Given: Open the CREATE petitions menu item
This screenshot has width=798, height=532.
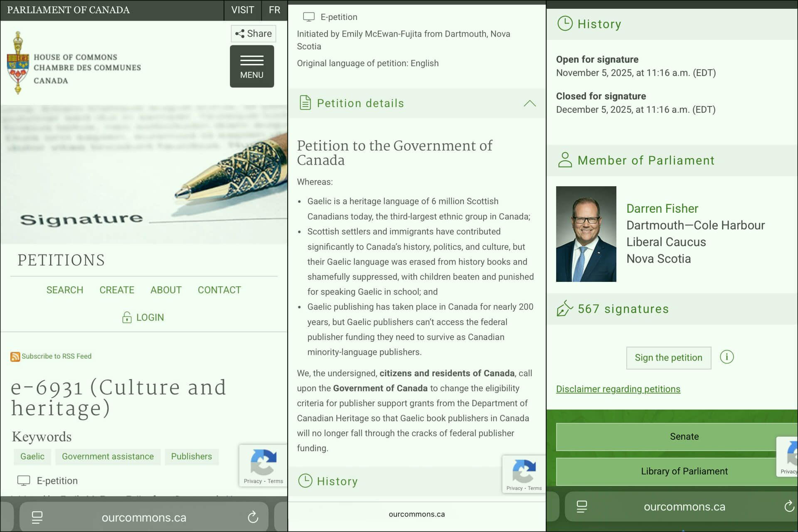Looking at the screenshot, I should (x=117, y=290).
